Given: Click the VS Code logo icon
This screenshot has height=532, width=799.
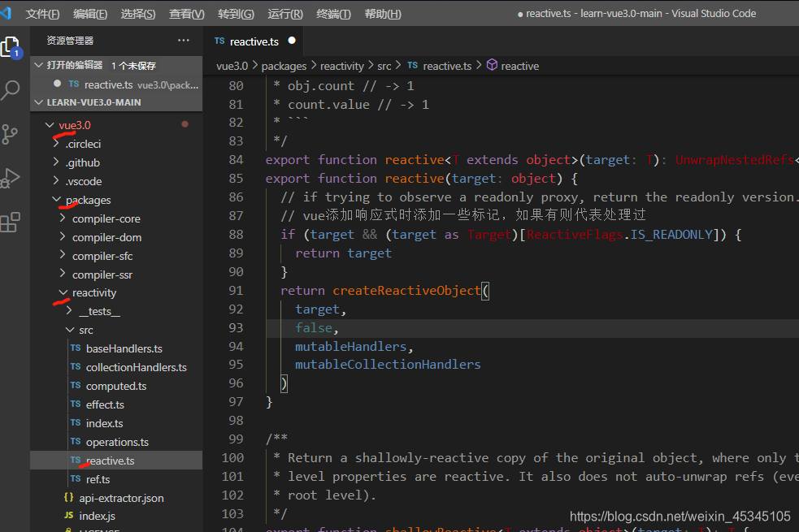Looking at the screenshot, I should (x=6, y=13).
